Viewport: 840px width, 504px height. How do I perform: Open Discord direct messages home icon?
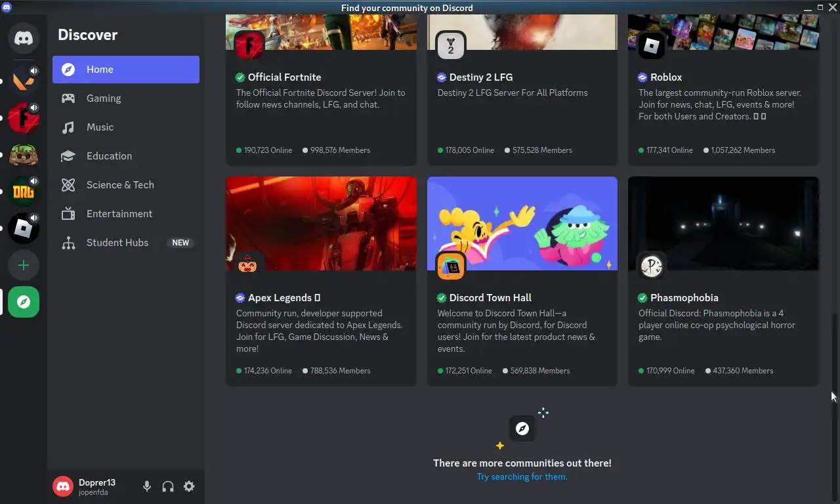point(24,39)
